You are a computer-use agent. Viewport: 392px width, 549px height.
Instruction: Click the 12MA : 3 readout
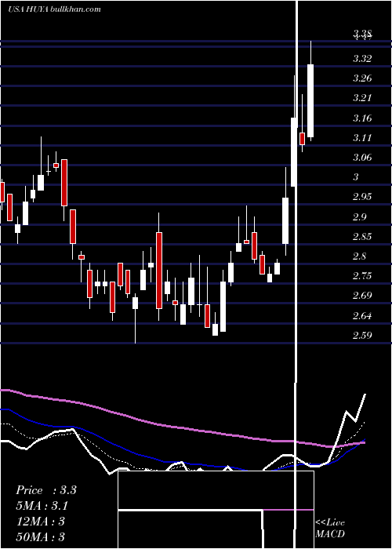point(41,522)
